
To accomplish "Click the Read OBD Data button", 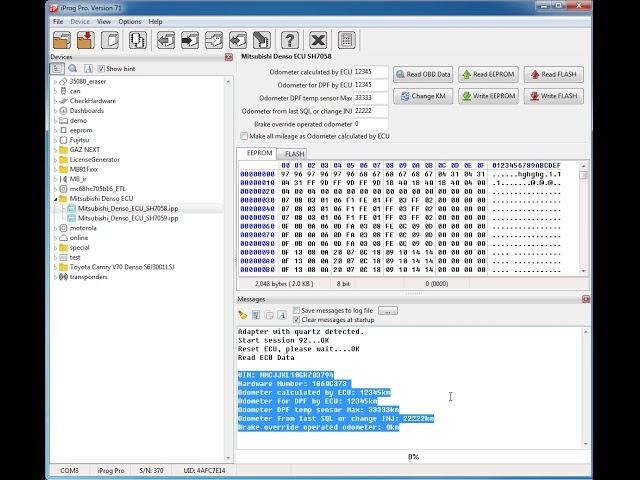I will pyautogui.click(x=423, y=74).
